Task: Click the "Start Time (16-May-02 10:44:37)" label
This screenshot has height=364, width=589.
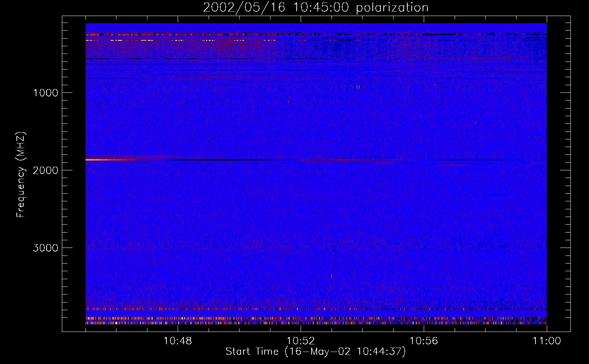Action: click(316, 352)
